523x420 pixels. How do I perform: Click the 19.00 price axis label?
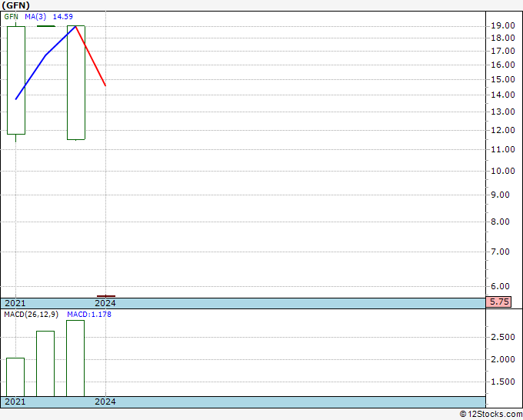coord(503,25)
